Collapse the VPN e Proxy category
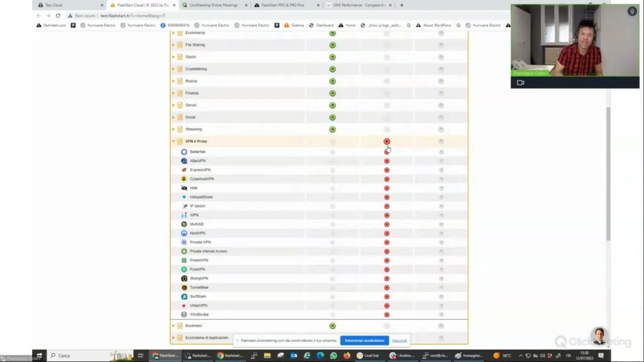Screen dimensions: 644x362 174,141
